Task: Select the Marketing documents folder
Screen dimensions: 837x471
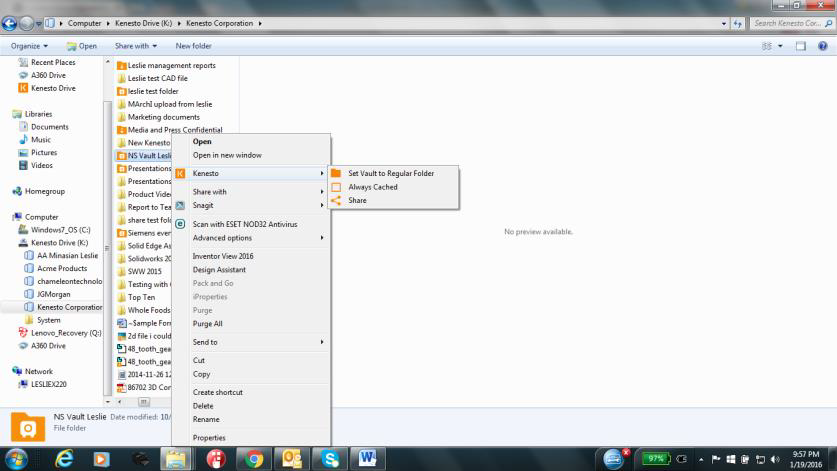Action: pyautogui.click(x=159, y=117)
